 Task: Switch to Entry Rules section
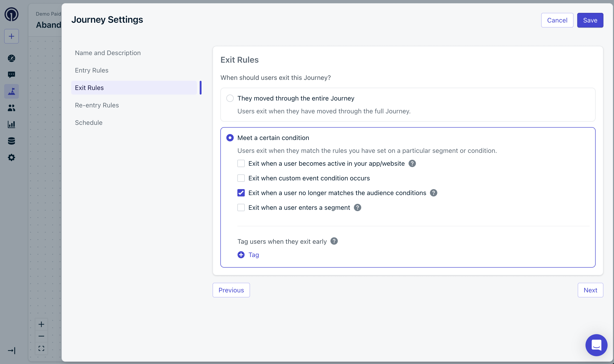tap(92, 70)
